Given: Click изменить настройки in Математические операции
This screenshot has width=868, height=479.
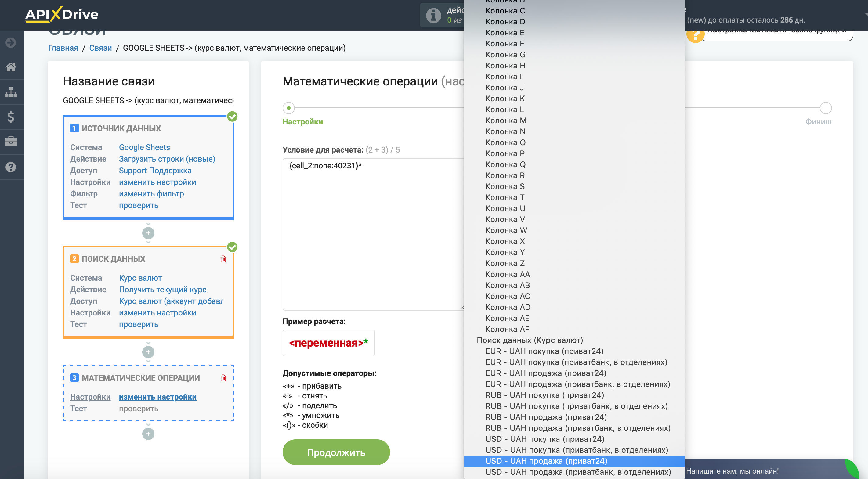Looking at the screenshot, I should tap(158, 397).
